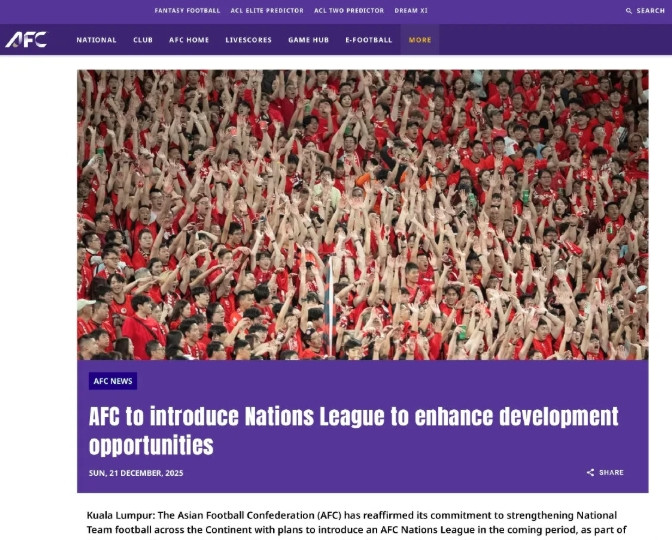Image resolution: width=672 pixels, height=540 pixels.
Task: Open the Game Hub menu
Action: click(x=309, y=40)
